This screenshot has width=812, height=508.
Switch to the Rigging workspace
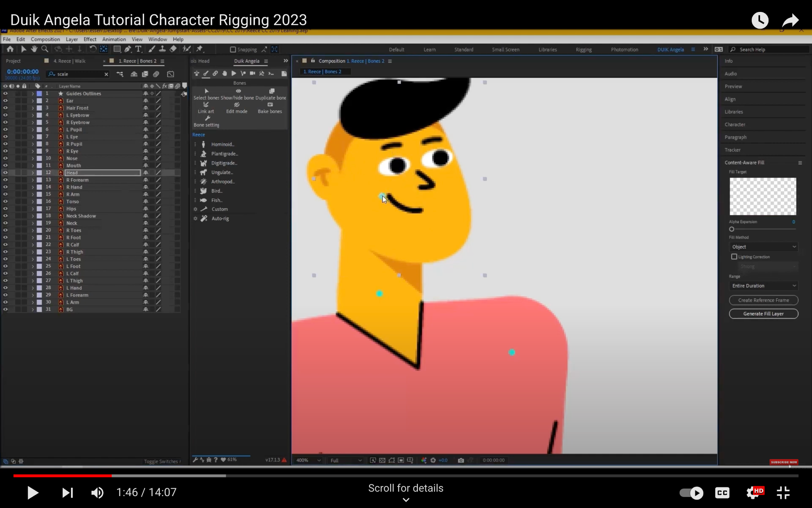tap(584, 50)
